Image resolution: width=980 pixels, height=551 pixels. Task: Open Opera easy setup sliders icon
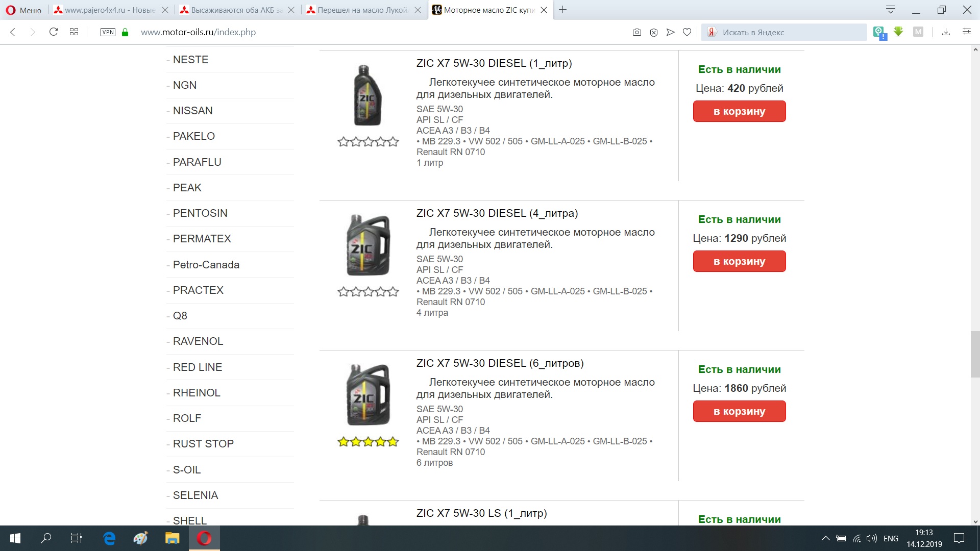pyautogui.click(x=966, y=32)
